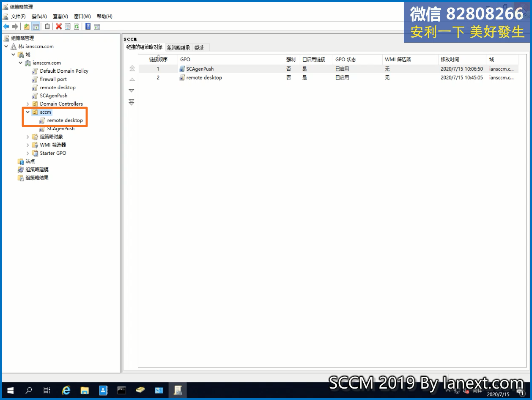Viewport: 532px width, 400px height.
Task: Move the link down with the single down arrow
Action: tap(132, 90)
